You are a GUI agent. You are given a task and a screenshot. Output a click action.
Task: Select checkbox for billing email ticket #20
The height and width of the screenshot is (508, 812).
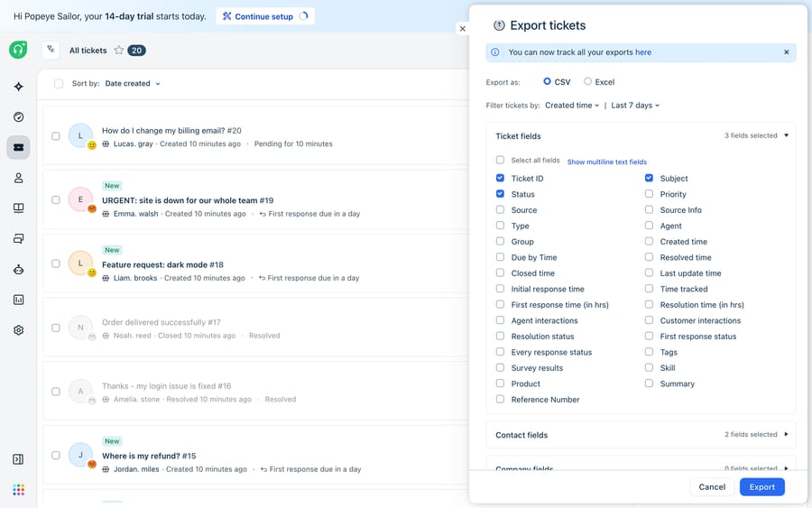pyautogui.click(x=55, y=135)
